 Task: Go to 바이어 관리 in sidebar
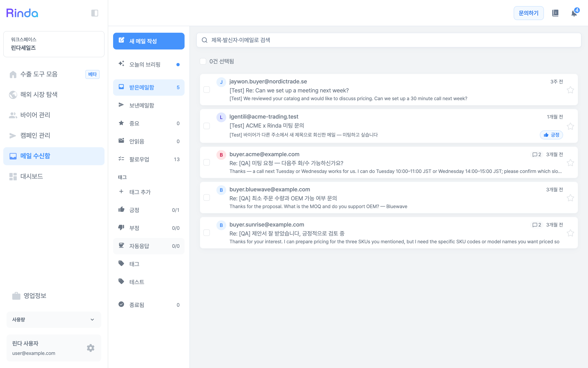(x=54, y=115)
